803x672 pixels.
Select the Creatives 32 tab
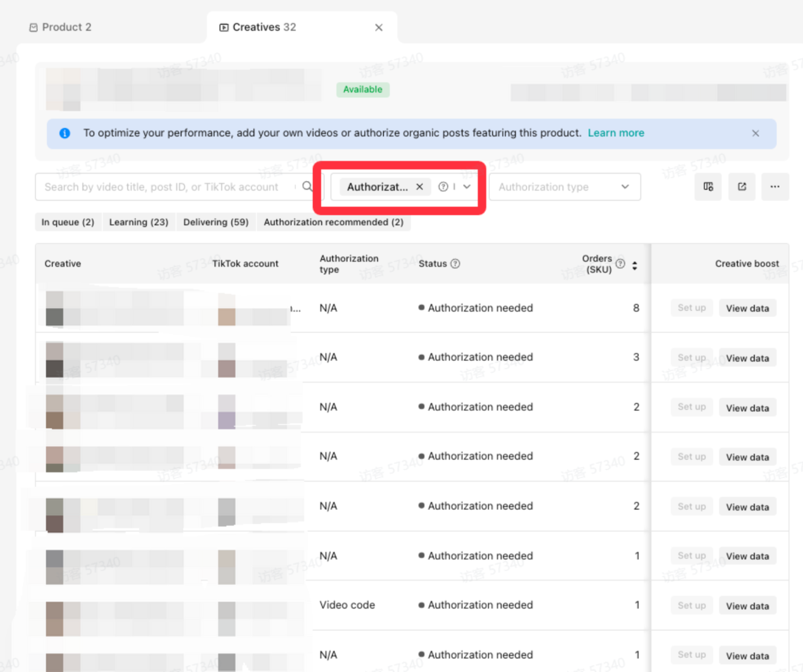[264, 27]
